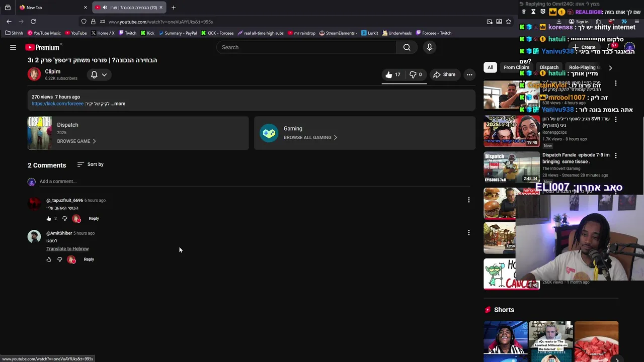Open Firefox View tab list icon
This screenshot has width=644, height=362.
[x=8, y=8]
